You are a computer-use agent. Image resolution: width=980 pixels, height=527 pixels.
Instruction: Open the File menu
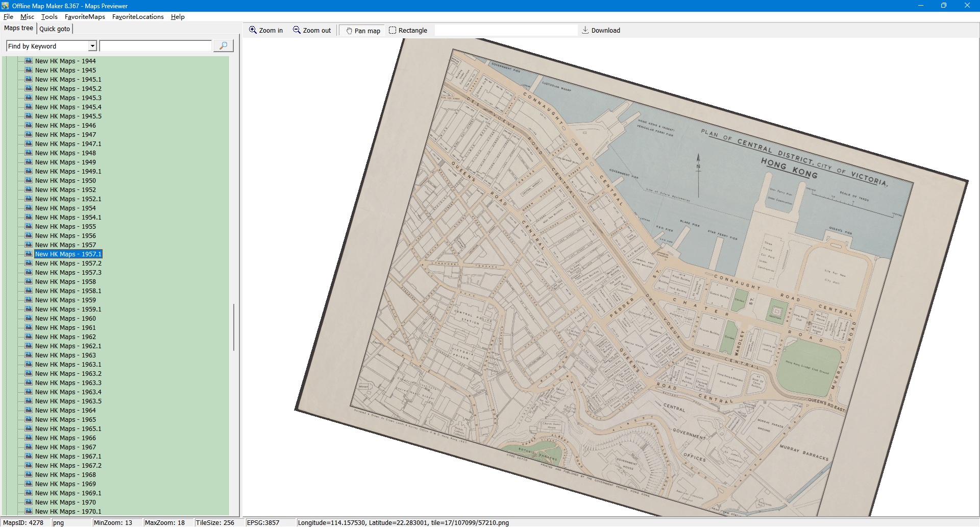[8, 17]
